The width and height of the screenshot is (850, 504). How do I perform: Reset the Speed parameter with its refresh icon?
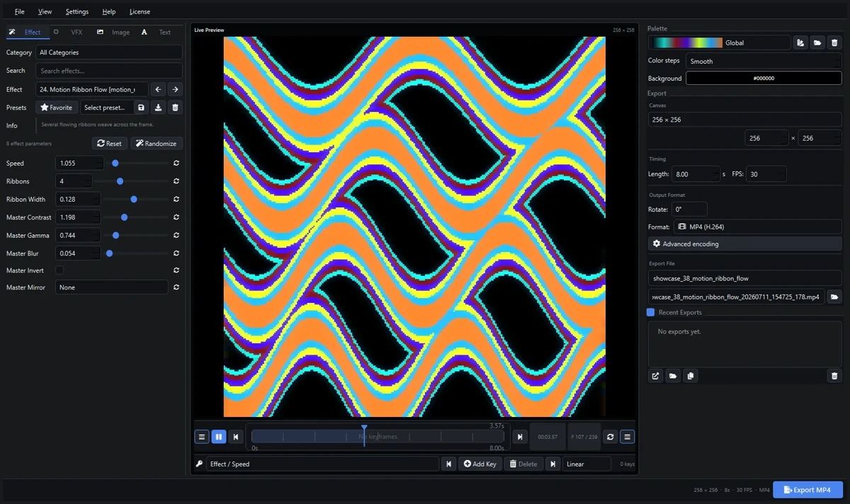[176, 164]
